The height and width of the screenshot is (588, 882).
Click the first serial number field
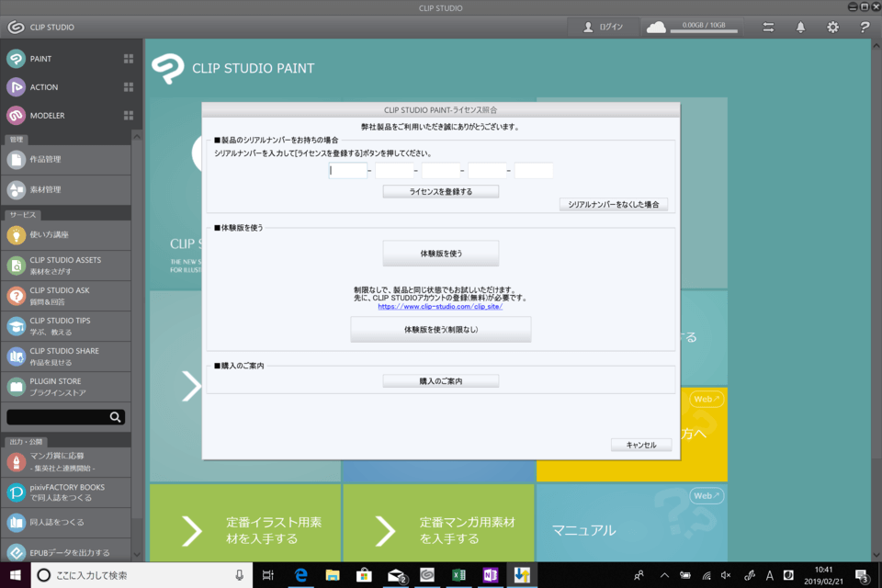348,171
